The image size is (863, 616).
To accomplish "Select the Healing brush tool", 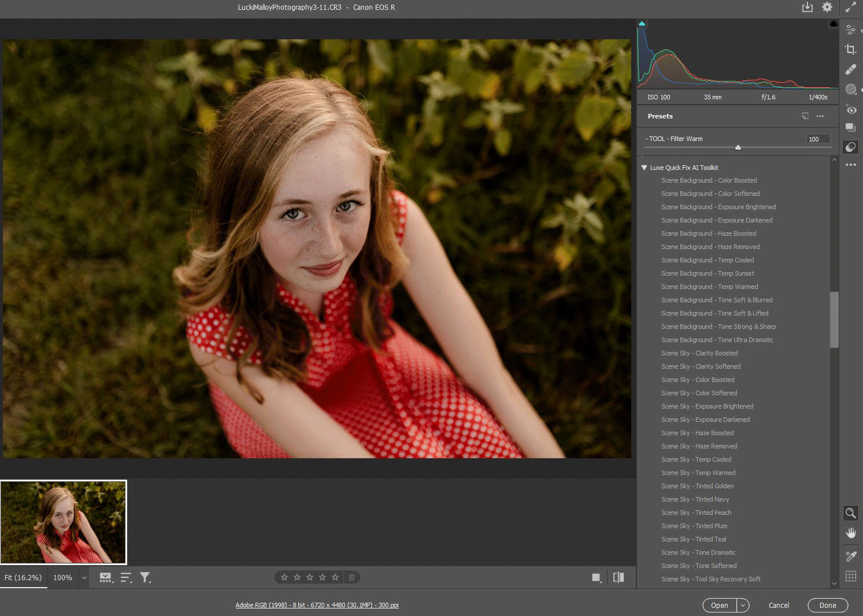I will pyautogui.click(x=850, y=69).
